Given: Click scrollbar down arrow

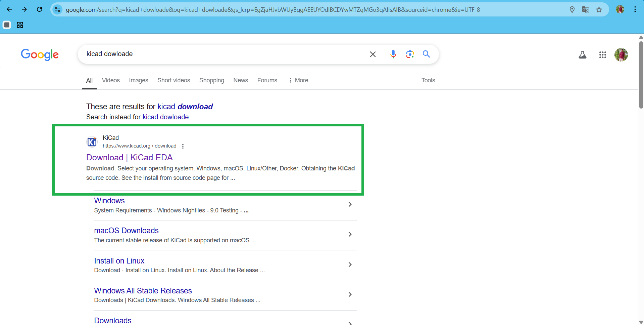Looking at the screenshot, I should (641, 322).
